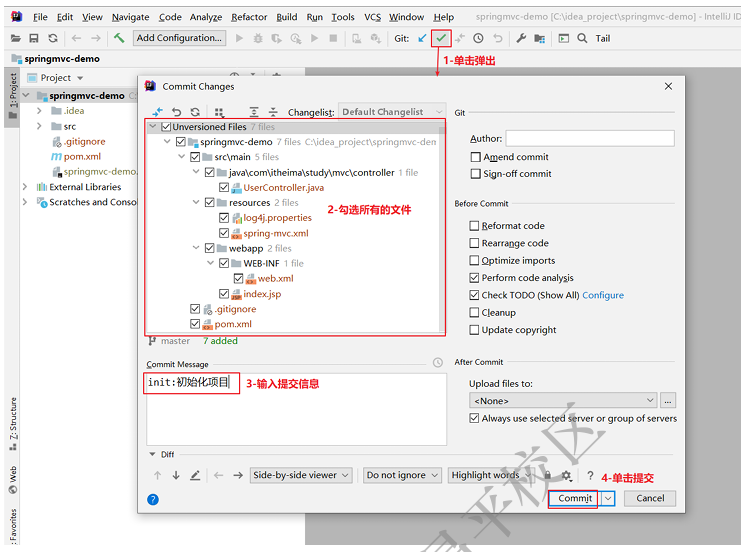Image resolution: width=744 pixels, height=552 pixels.
Task: Open settings wrench icon in the toolbar
Action: (x=521, y=38)
